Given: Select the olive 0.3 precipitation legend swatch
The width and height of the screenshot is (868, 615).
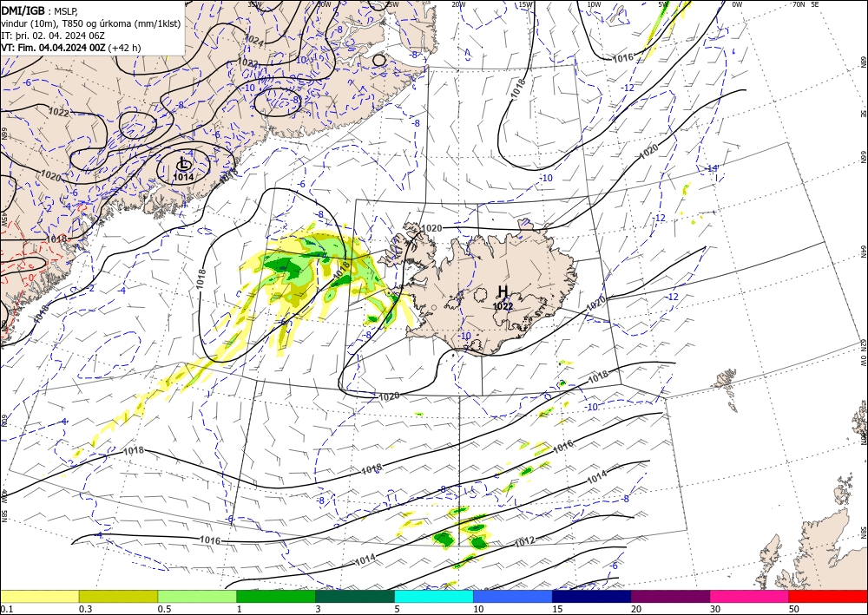Looking at the screenshot, I should (118, 596).
